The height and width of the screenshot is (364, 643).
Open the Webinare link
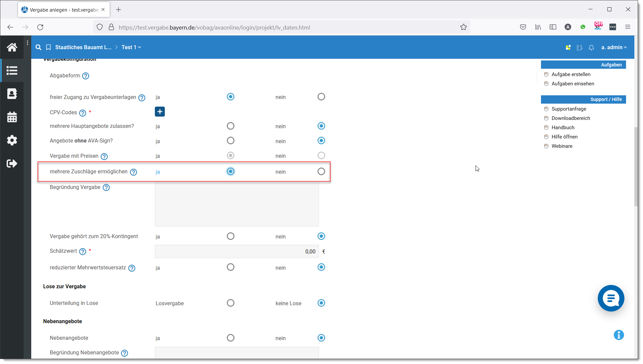click(562, 146)
